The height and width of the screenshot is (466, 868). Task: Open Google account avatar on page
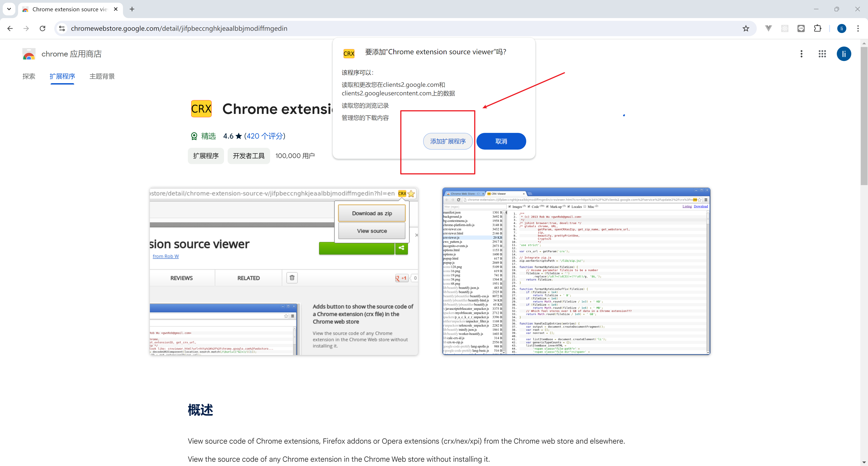coord(844,54)
